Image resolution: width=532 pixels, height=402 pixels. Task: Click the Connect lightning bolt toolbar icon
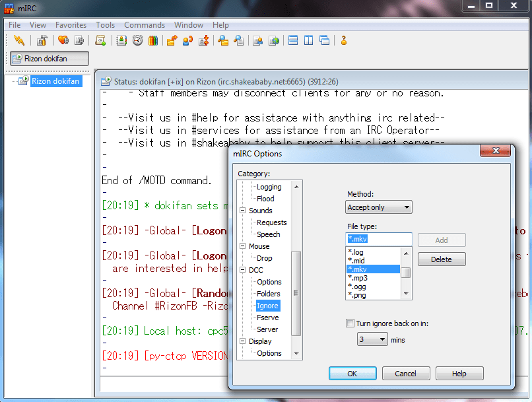(19, 40)
